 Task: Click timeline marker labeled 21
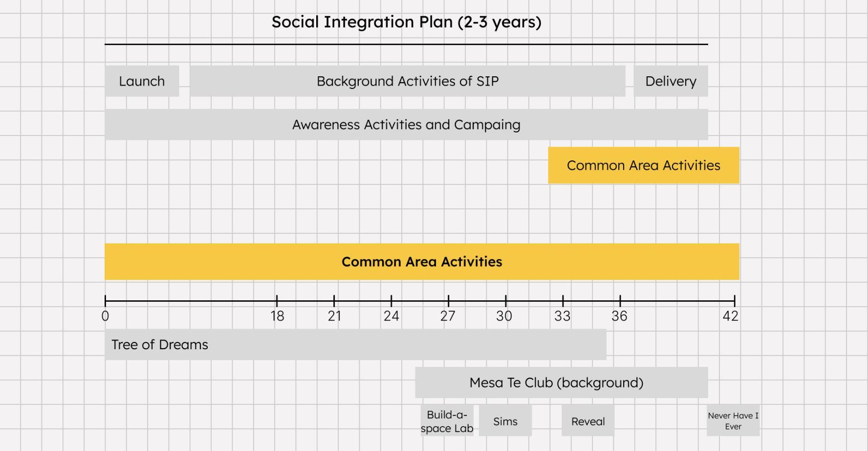point(334,316)
